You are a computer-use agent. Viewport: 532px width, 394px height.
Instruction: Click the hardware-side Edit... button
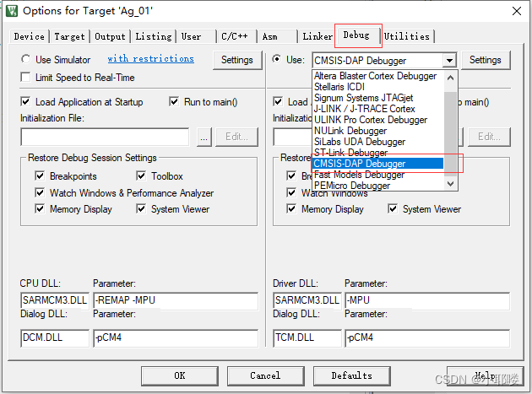(x=489, y=137)
